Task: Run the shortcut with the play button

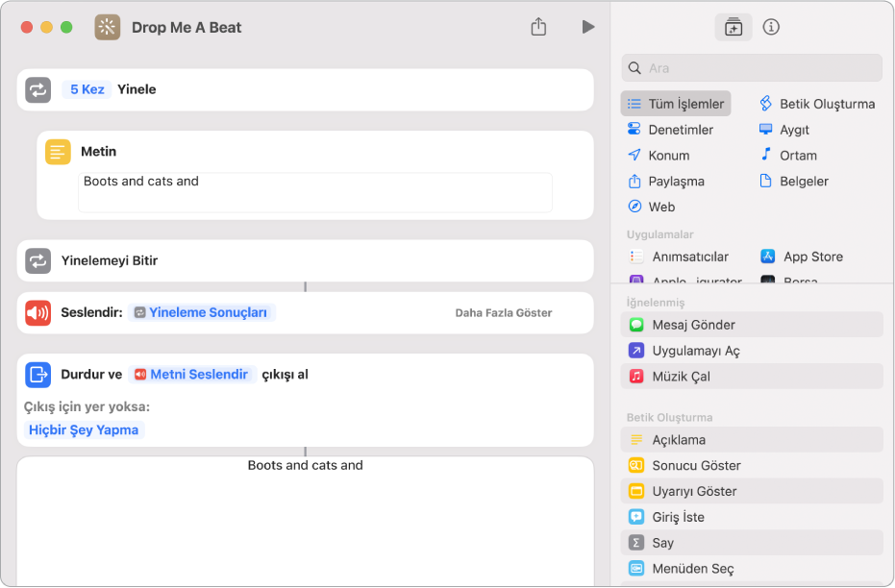Action: tap(588, 27)
